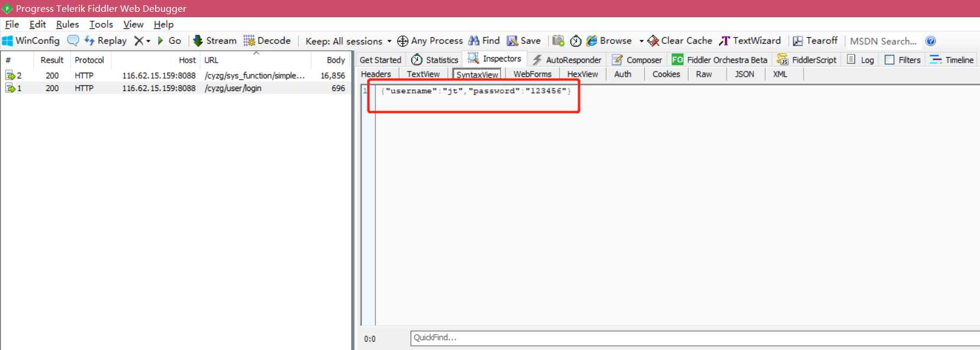The width and height of the screenshot is (980, 350).
Task: Select the Raw inspector tab
Action: point(704,74)
